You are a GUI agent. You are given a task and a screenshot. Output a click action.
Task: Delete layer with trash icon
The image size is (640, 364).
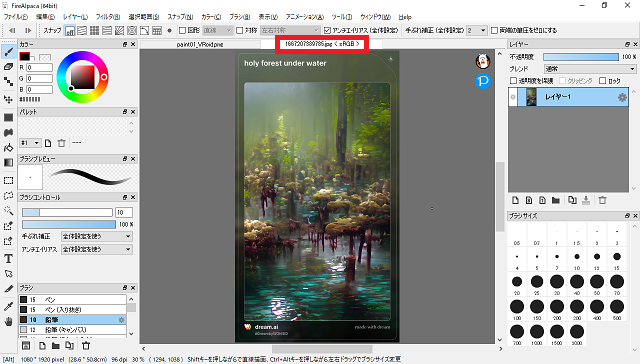[x=602, y=200]
